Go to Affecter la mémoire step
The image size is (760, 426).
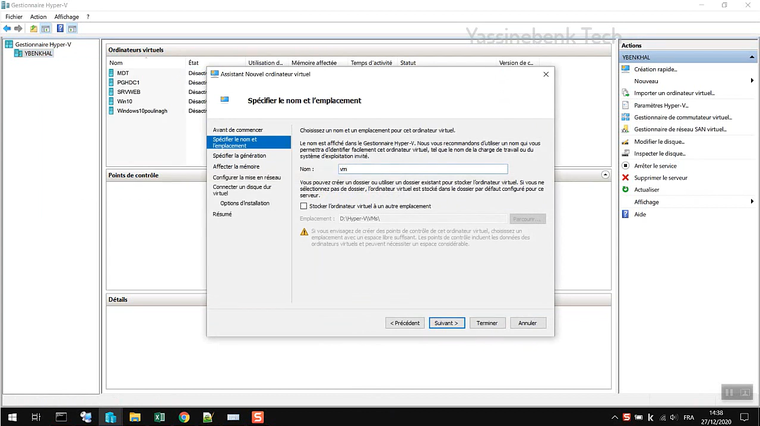coord(236,166)
